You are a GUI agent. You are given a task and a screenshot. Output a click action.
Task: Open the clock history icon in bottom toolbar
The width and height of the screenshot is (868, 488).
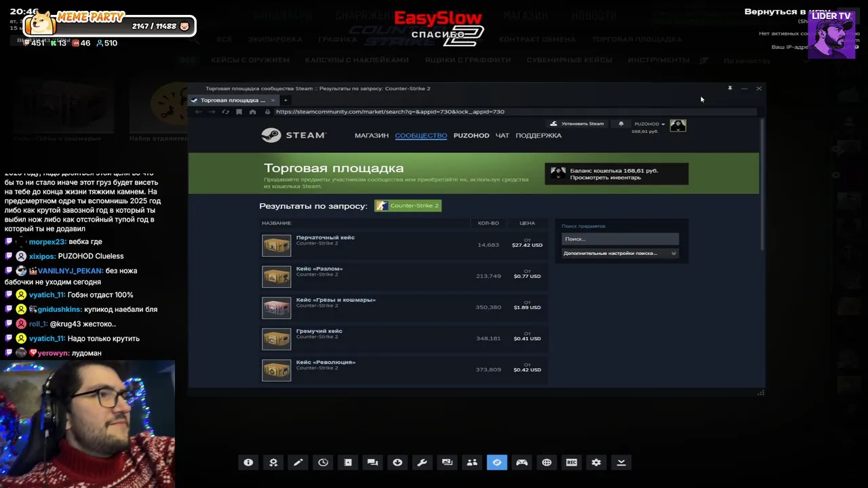tap(323, 462)
